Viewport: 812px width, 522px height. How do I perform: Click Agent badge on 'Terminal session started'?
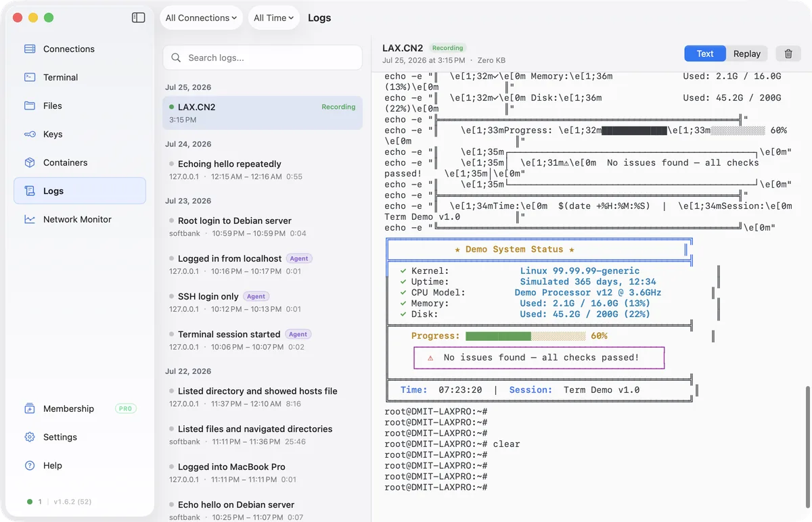coord(298,334)
